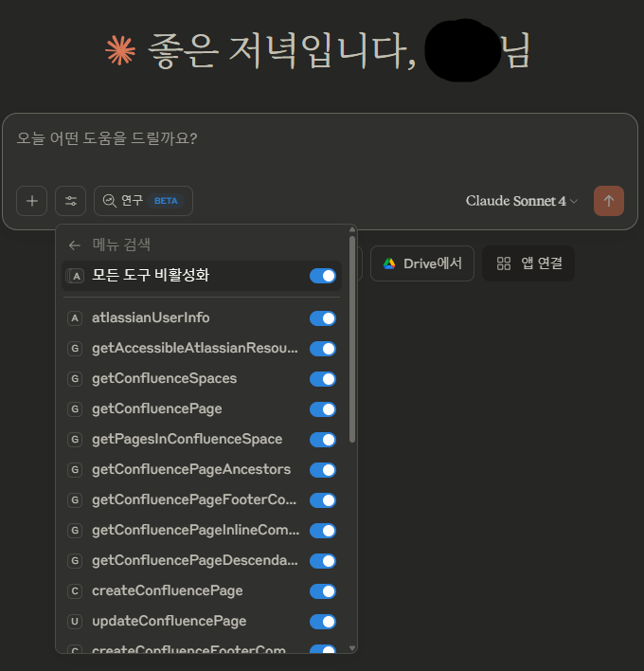This screenshot has height=671, width=644.
Task: Toggle the getConfluencePageFooterCo... switch
Action: pos(323,500)
